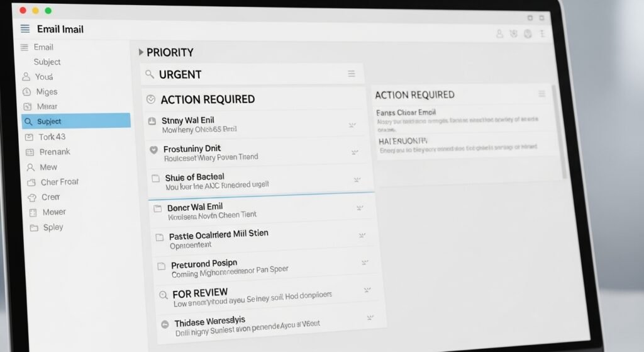This screenshot has width=644, height=352.
Task: Open the URGENT bar list menu icon
Action: [352, 74]
